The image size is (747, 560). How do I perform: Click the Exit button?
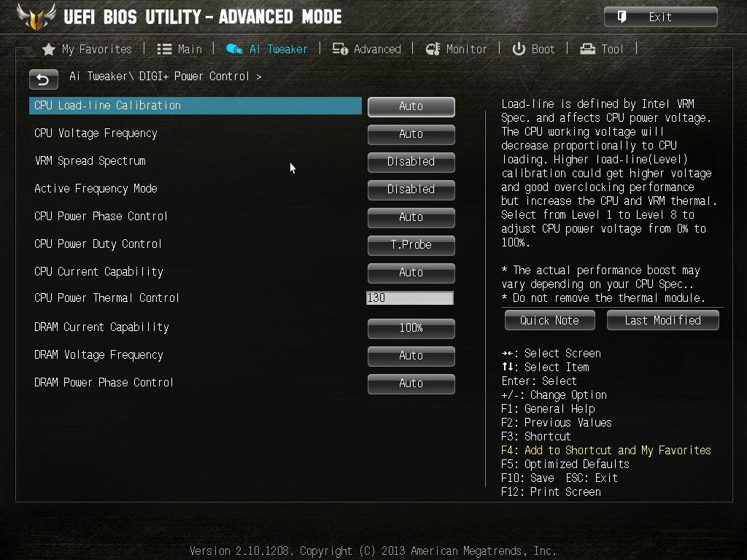click(660, 17)
